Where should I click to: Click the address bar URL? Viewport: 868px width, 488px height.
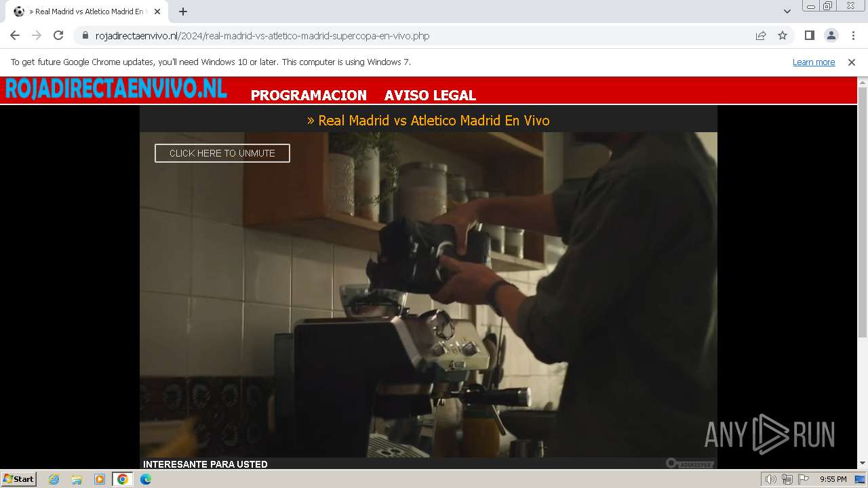coord(262,36)
